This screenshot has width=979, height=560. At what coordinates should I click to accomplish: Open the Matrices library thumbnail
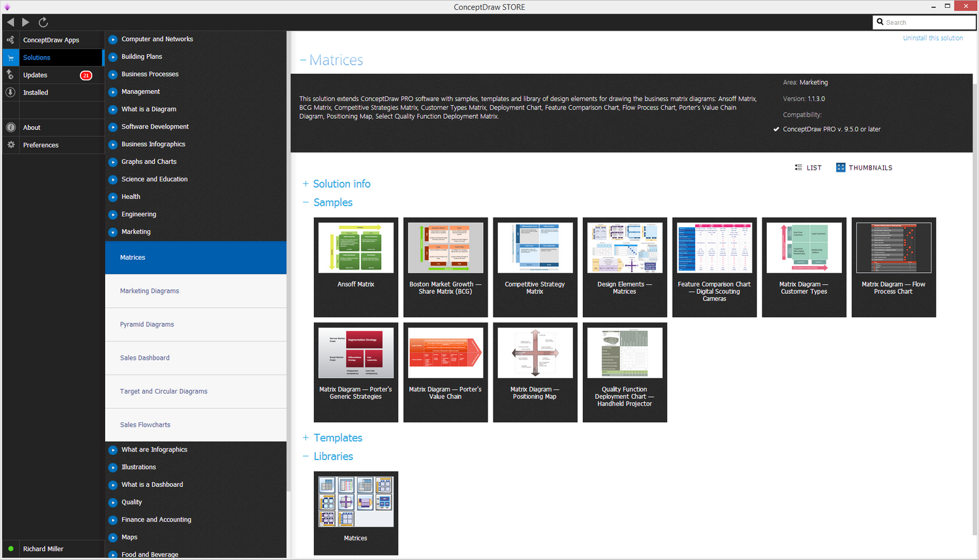point(356,513)
